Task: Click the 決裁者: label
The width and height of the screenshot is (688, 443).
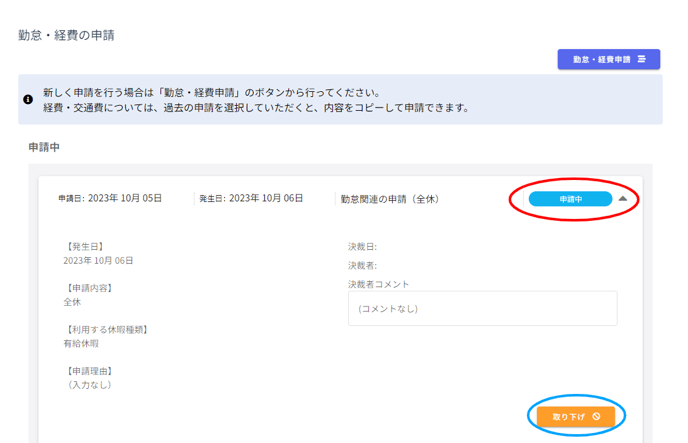Action: [362, 265]
